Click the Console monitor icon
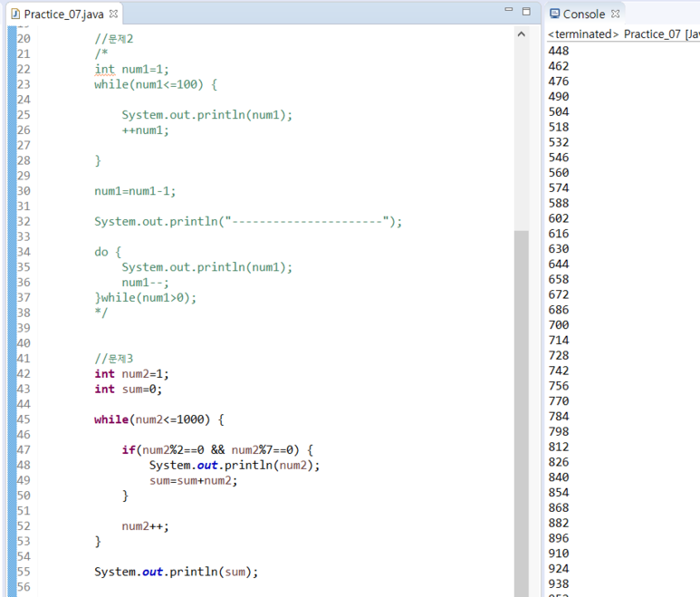 coord(554,14)
